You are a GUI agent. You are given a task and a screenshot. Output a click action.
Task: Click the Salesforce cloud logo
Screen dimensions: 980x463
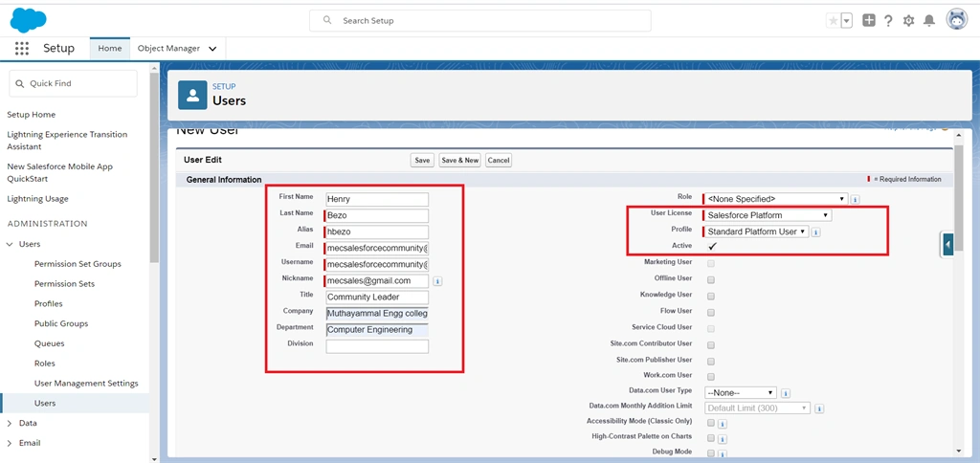tap(28, 20)
